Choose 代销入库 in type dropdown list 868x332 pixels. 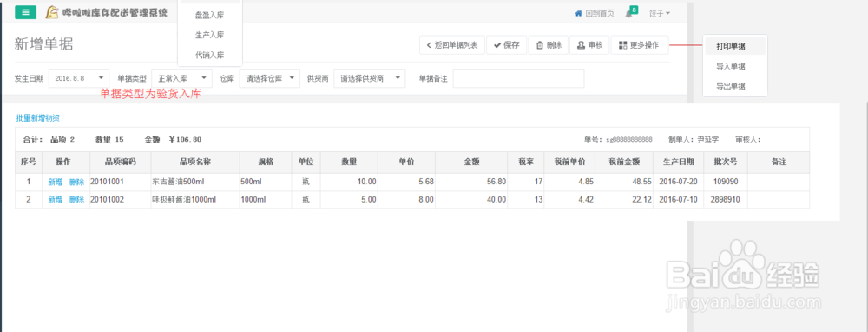click(x=210, y=55)
